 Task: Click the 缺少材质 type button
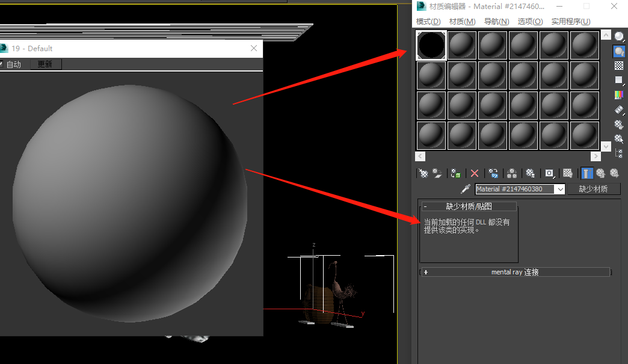click(x=593, y=189)
